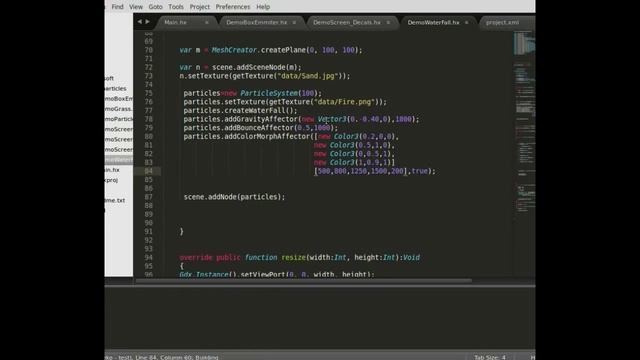Screen dimensions: 640x360
Task: Click the "data/Fire.png" string
Action: tap(344, 102)
